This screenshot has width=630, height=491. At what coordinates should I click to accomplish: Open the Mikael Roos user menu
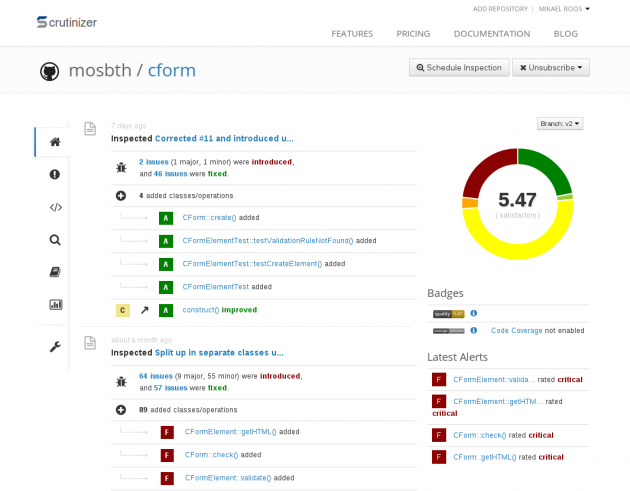pyautogui.click(x=564, y=9)
